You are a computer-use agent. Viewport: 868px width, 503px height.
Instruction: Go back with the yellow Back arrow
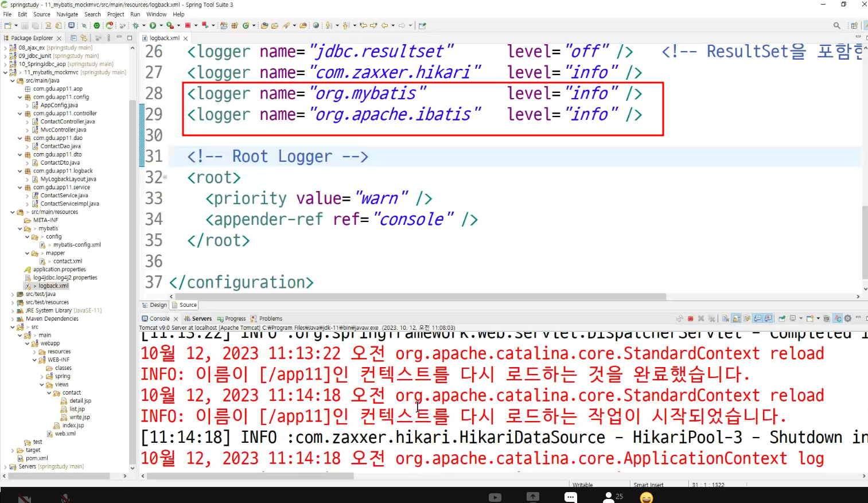(384, 25)
